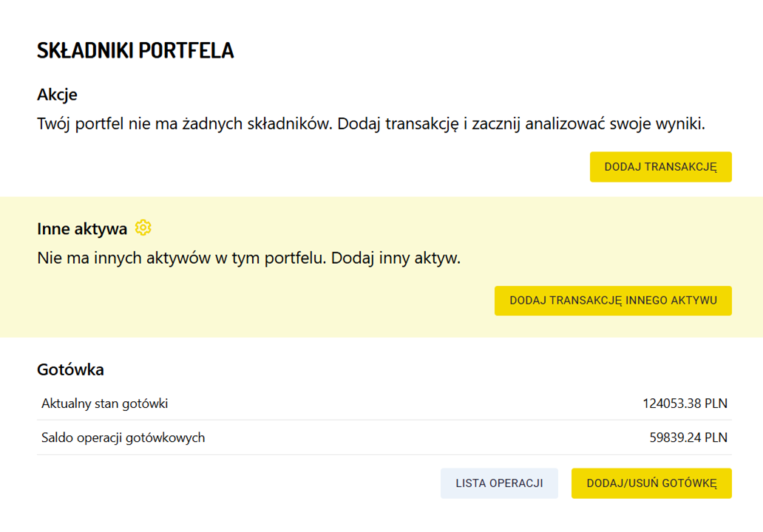Click DODAJ/USUŃ GOTÓWKĘ button
Viewport: 763px width, 532px height.
click(x=651, y=483)
